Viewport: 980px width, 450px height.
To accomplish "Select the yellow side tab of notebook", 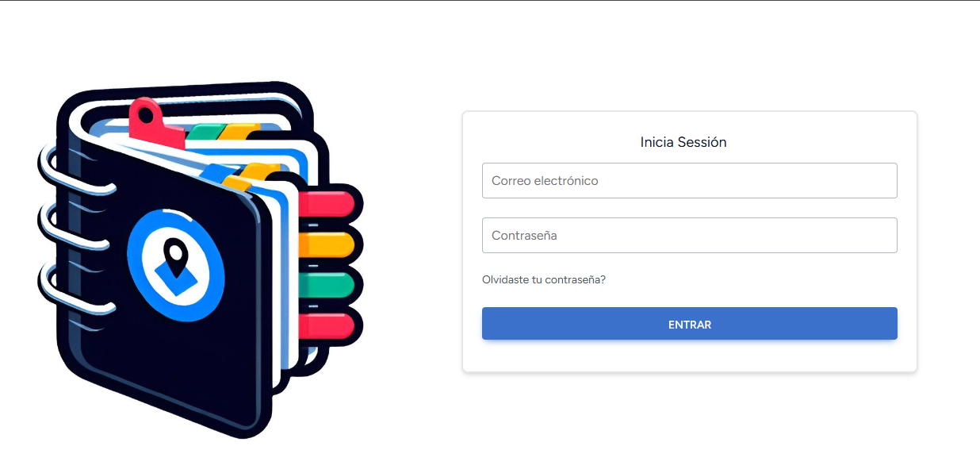I will pyautogui.click(x=329, y=244).
